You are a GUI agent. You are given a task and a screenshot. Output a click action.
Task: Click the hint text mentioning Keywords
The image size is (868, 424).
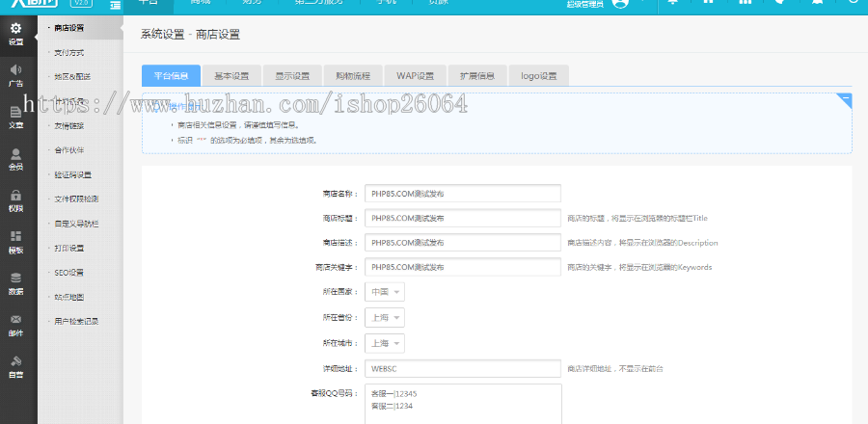coord(639,267)
